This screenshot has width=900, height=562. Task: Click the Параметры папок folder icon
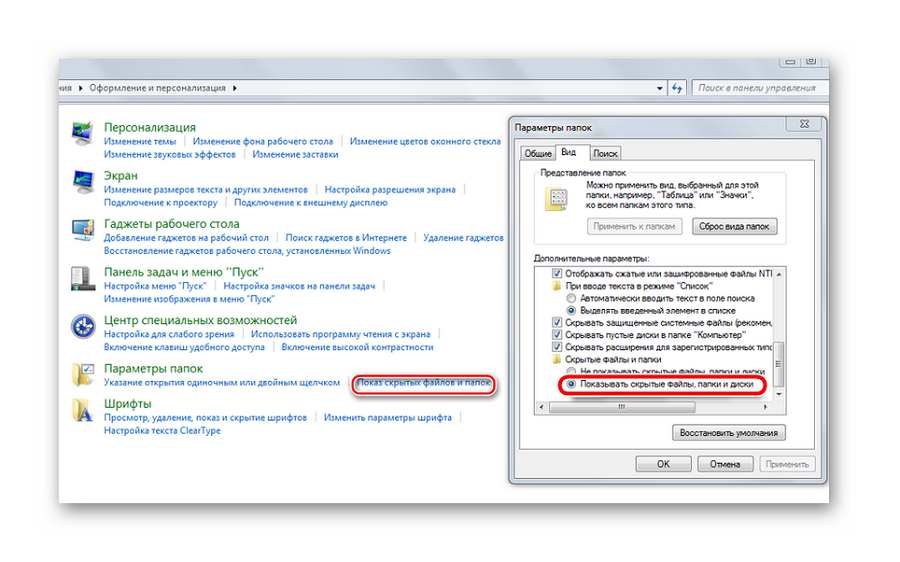(x=82, y=375)
